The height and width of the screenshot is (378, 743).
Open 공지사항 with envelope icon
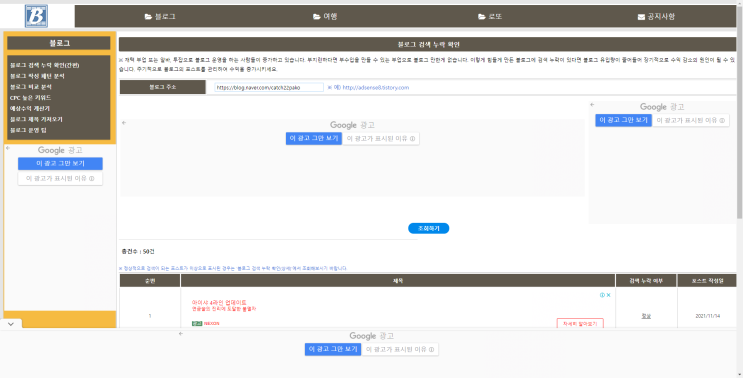(x=656, y=17)
